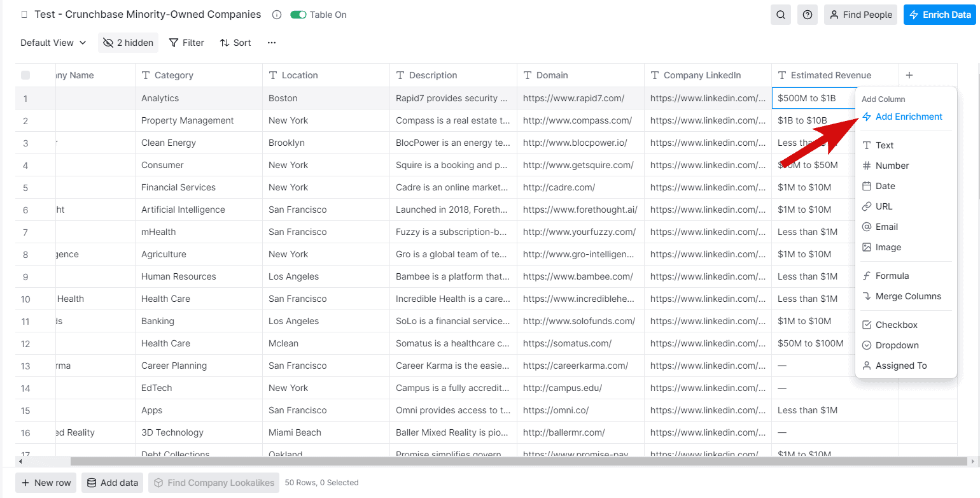
Task: Click the Description column type icon
Action: 400,75
